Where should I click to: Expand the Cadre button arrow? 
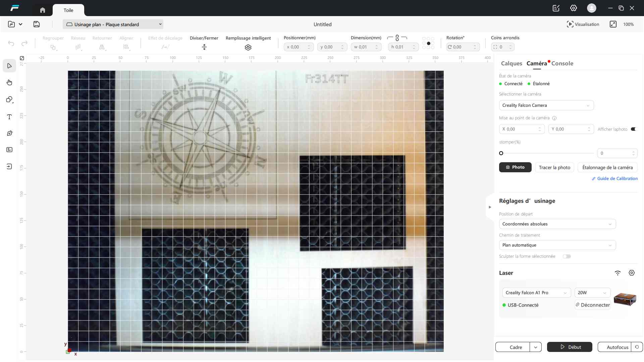click(x=536, y=347)
